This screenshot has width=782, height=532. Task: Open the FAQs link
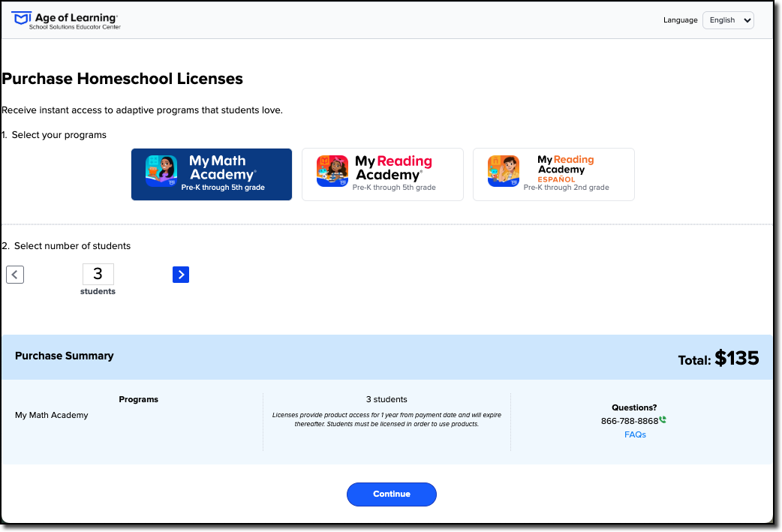tap(635, 434)
